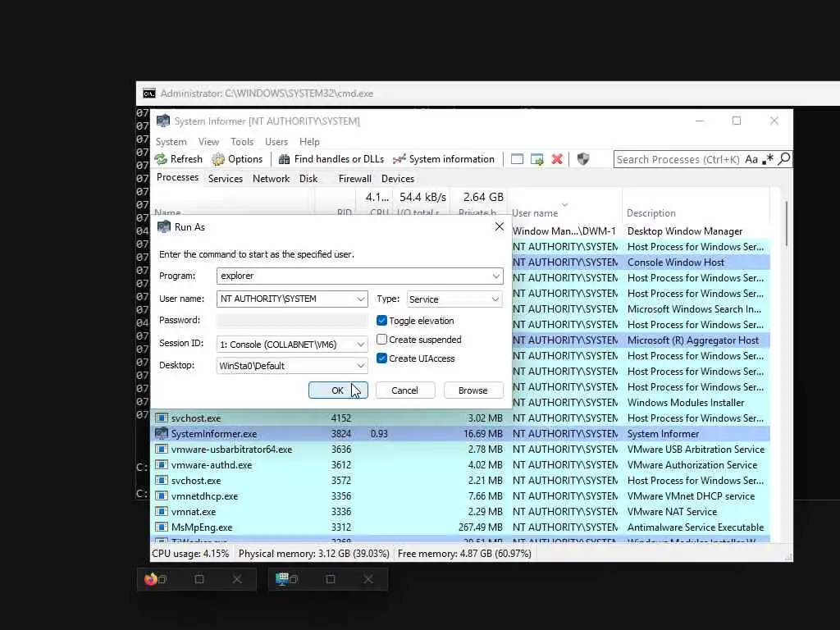Select the Microsoft (R) Aggregator Host row

[x=641, y=340]
